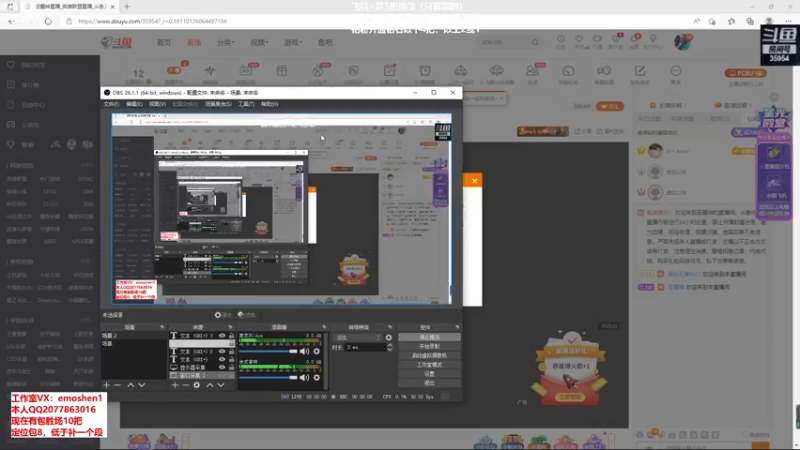Click 开始录制 start recording button
The height and width of the screenshot is (450, 800).
(429, 346)
